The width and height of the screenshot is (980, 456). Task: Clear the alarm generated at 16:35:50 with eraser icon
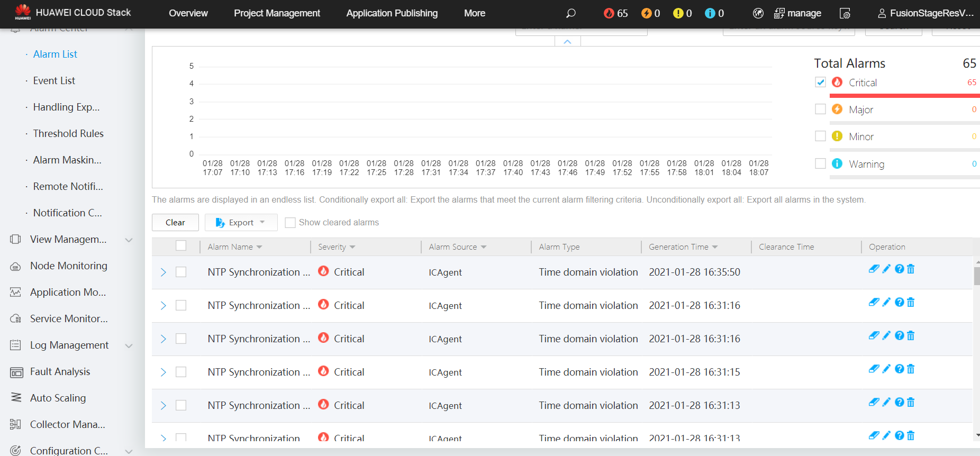(x=874, y=269)
